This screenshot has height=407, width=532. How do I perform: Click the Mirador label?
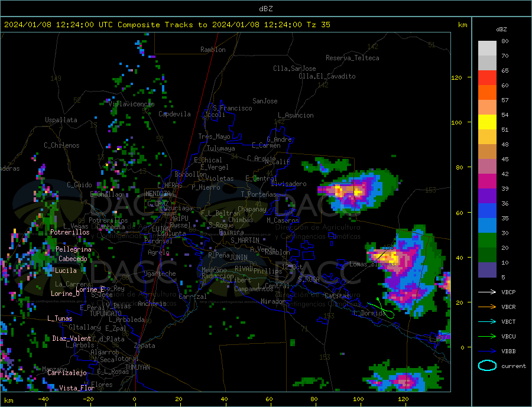pos(273,301)
